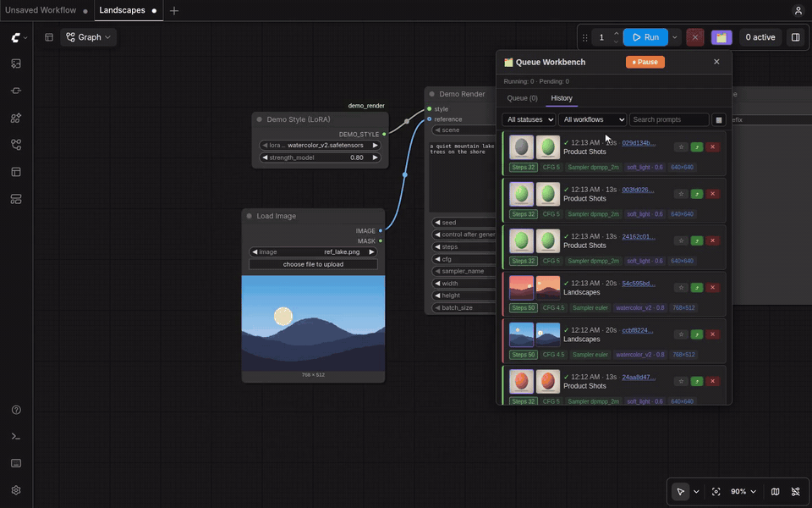
Task: Increment the run batch count stepper up arrow
Action: (x=616, y=33)
